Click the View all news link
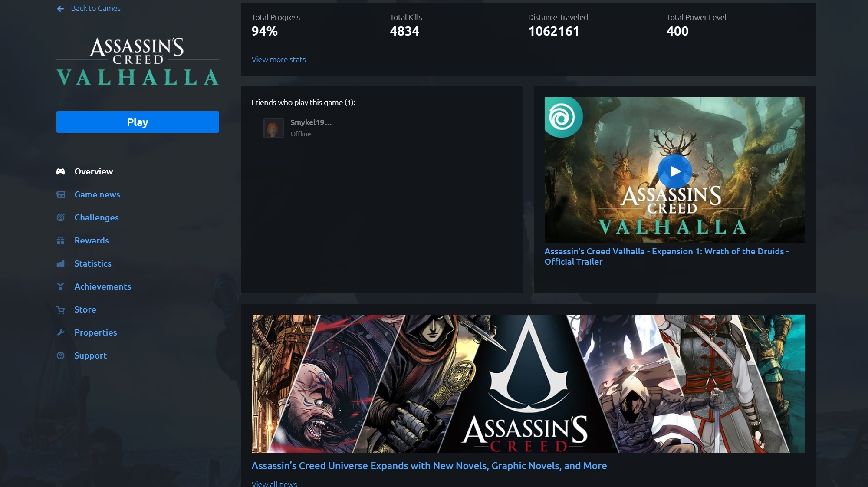This screenshot has height=487, width=868. coord(274,483)
